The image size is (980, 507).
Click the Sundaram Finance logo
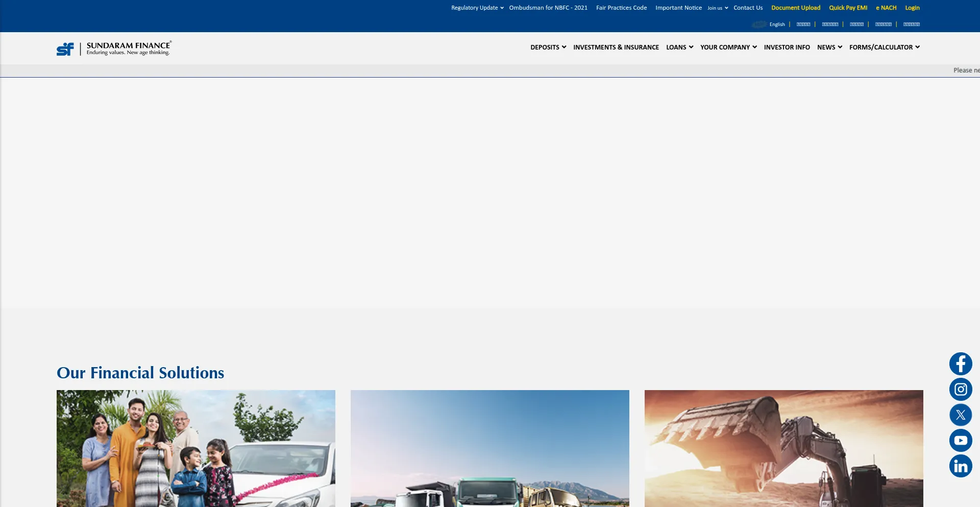[x=113, y=48]
